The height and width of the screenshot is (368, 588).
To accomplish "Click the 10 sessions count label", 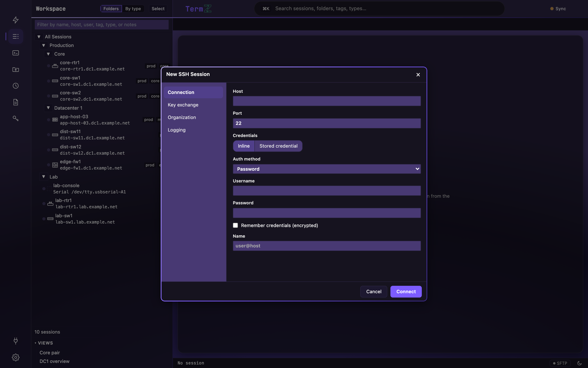I will point(47,332).
